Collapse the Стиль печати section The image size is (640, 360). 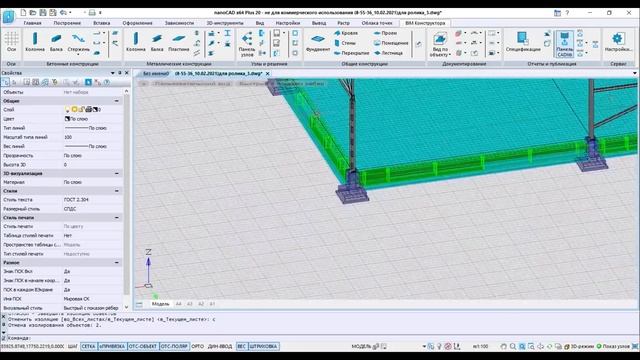(117, 218)
